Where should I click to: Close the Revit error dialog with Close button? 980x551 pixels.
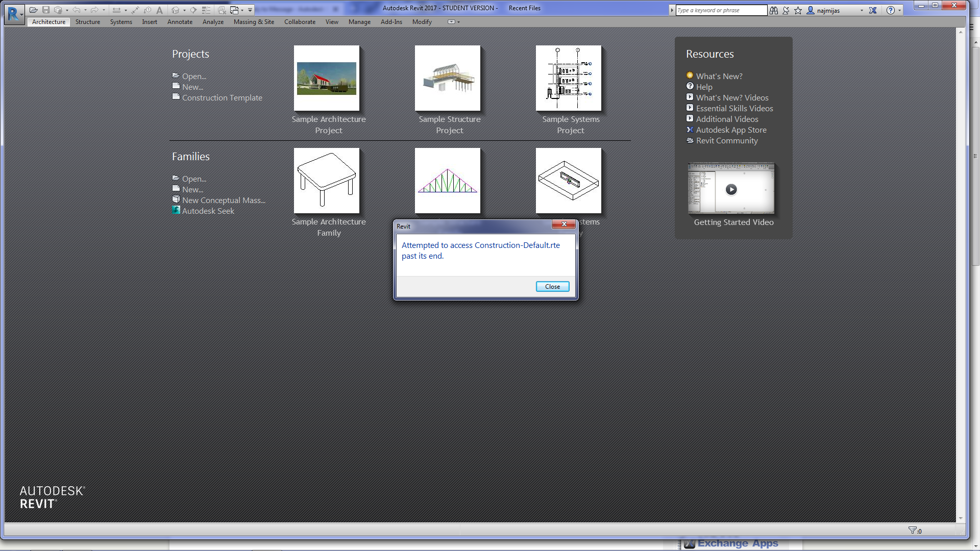coord(552,287)
